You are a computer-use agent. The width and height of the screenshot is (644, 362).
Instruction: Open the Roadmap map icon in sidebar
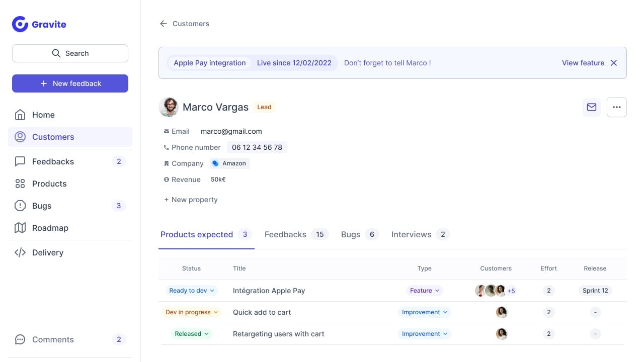click(20, 228)
